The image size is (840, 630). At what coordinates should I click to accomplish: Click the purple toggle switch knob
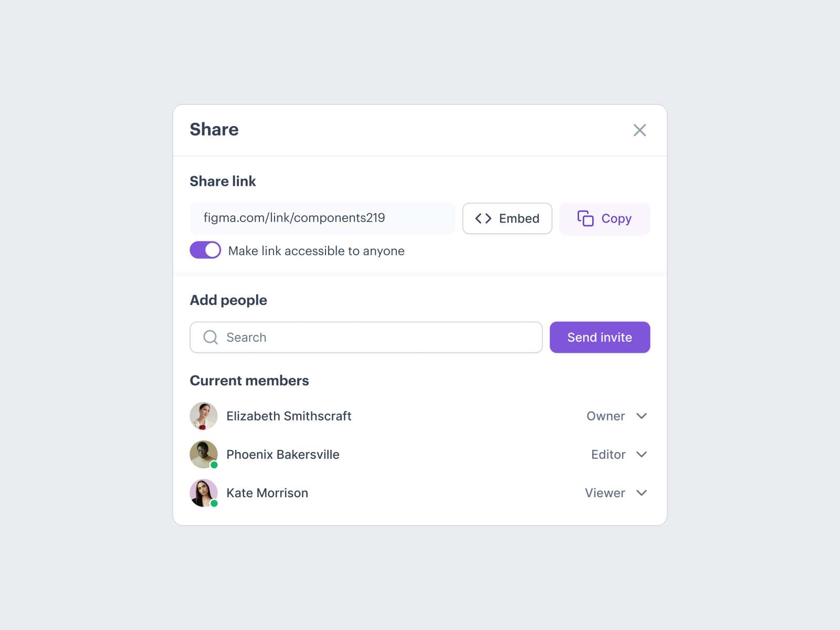coord(212,250)
